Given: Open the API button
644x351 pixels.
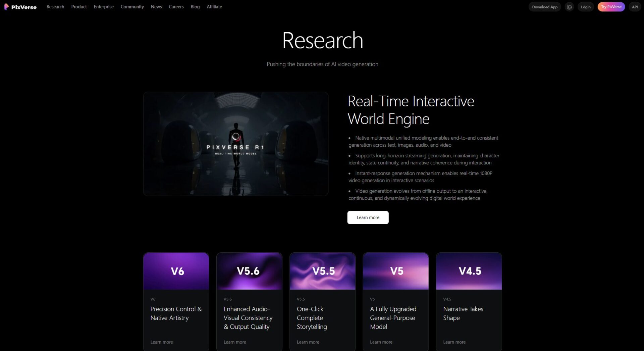Looking at the screenshot, I should 635,7.
